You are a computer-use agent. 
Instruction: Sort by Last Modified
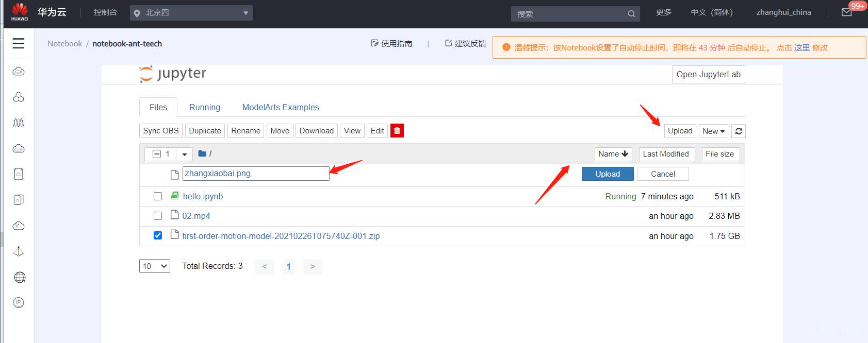point(666,154)
